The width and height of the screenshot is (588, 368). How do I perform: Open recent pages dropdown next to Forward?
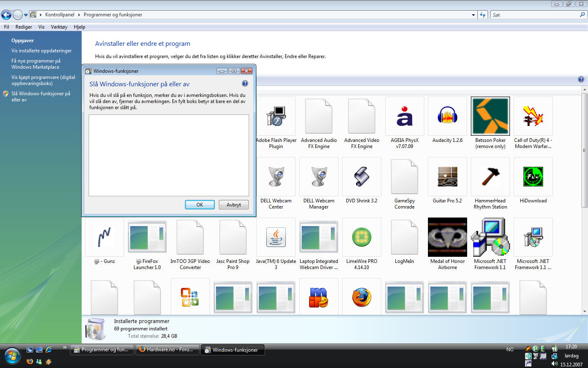coord(26,15)
